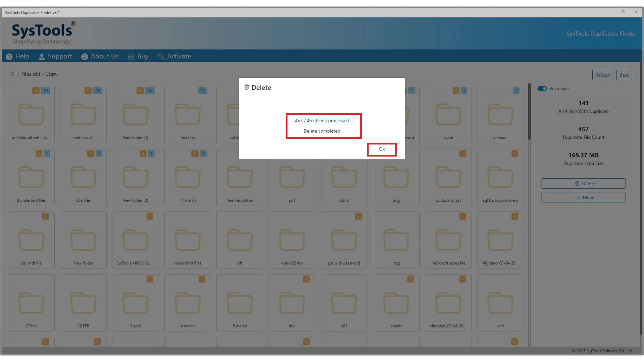644x362 pixels.
Task: Open the 'vcard 22 feb' folder
Action: [x=292, y=240]
